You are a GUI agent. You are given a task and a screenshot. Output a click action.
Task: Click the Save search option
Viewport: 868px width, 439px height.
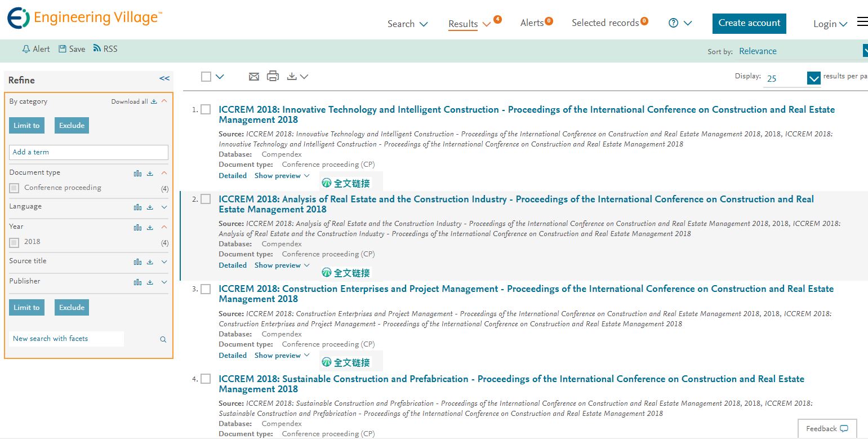coord(72,49)
